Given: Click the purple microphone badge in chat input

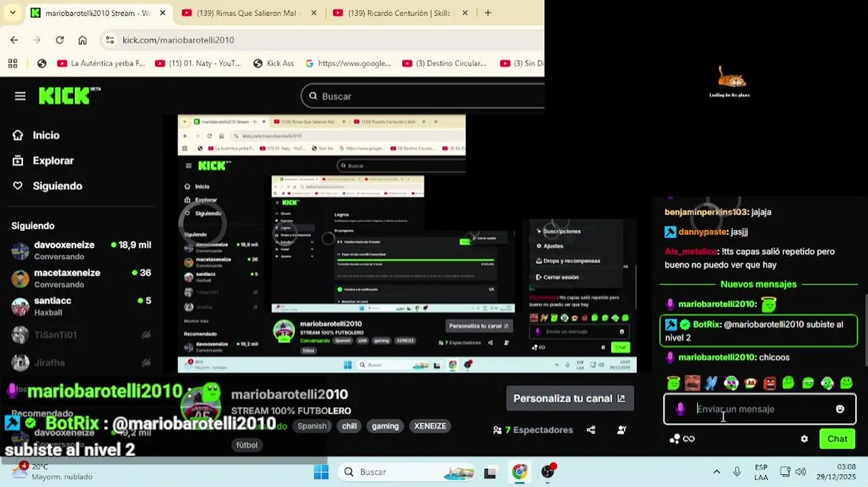Looking at the screenshot, I should 680,409.
